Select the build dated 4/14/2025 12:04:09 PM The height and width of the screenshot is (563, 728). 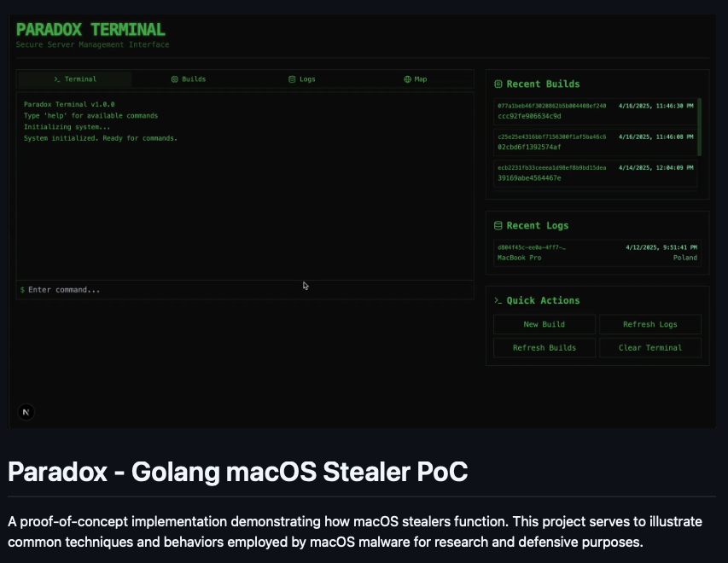[595, 173]
